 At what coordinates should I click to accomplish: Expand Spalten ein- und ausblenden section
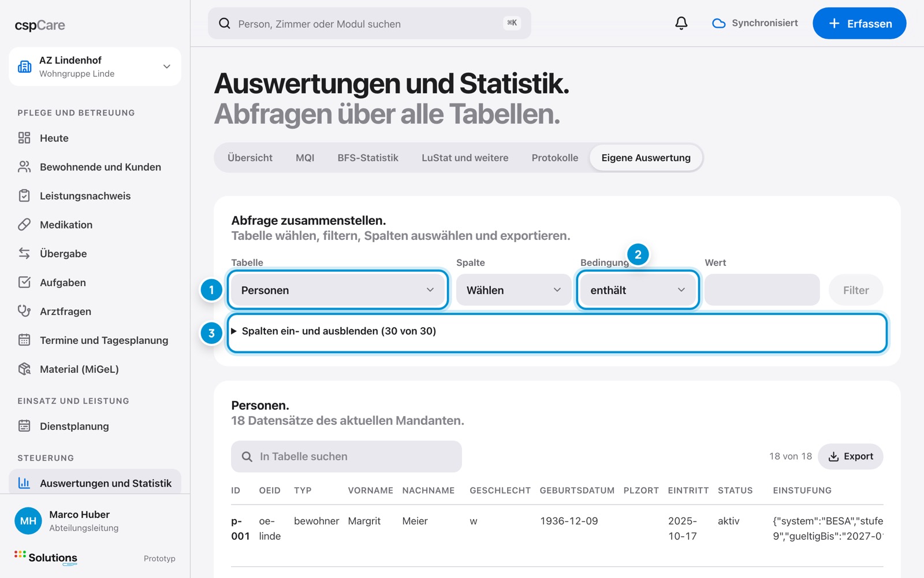point(557,331)
